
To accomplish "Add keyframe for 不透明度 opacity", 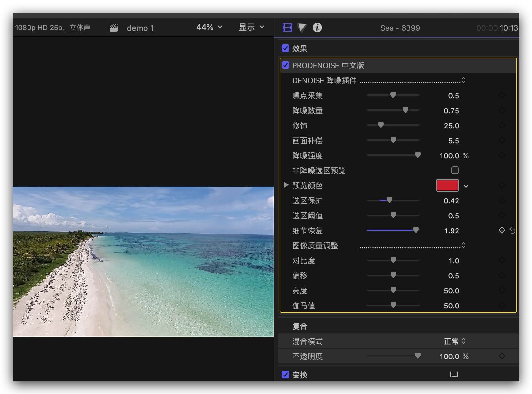I will coord(502,356).
